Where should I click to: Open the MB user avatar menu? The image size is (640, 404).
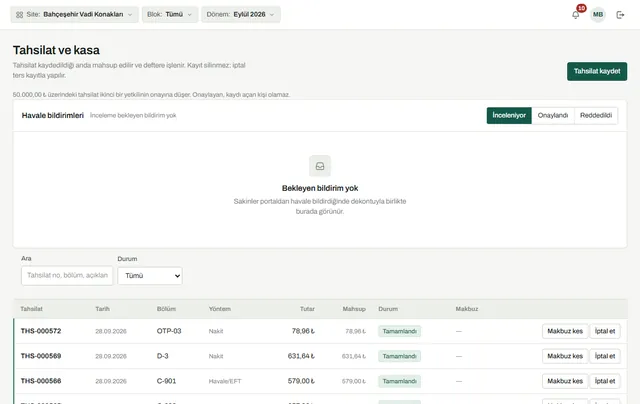598,15
